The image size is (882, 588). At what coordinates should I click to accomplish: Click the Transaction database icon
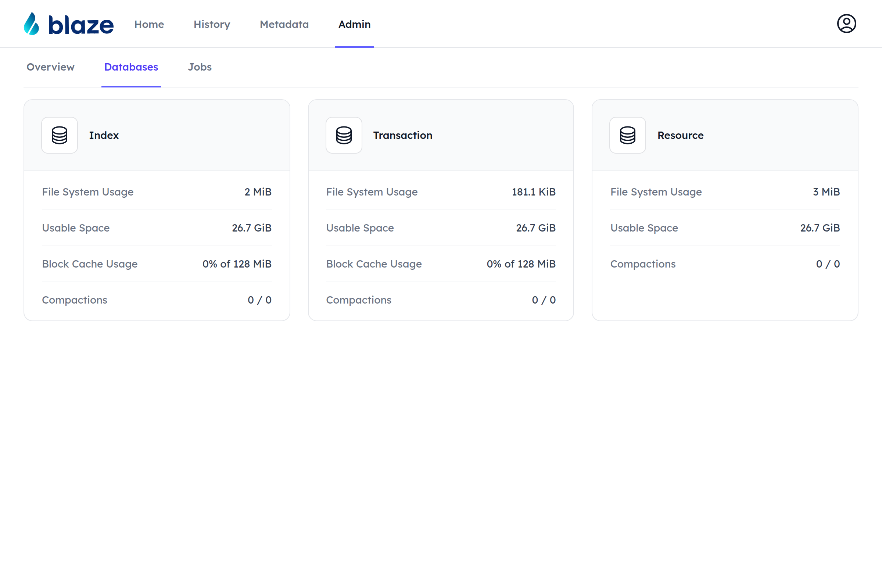[344, 135]
